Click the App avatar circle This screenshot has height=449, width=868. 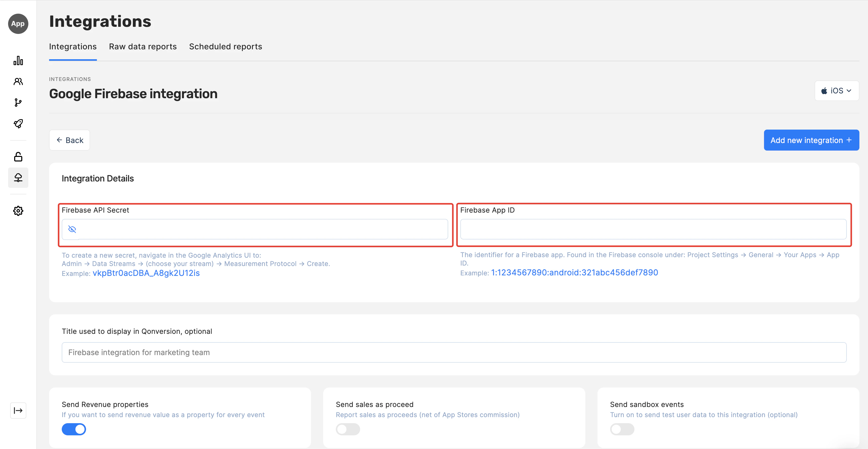[18, 24]
